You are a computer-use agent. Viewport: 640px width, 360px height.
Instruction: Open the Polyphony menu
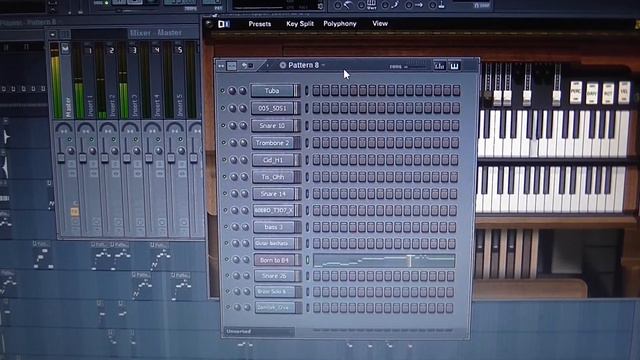tap(340, 24)
